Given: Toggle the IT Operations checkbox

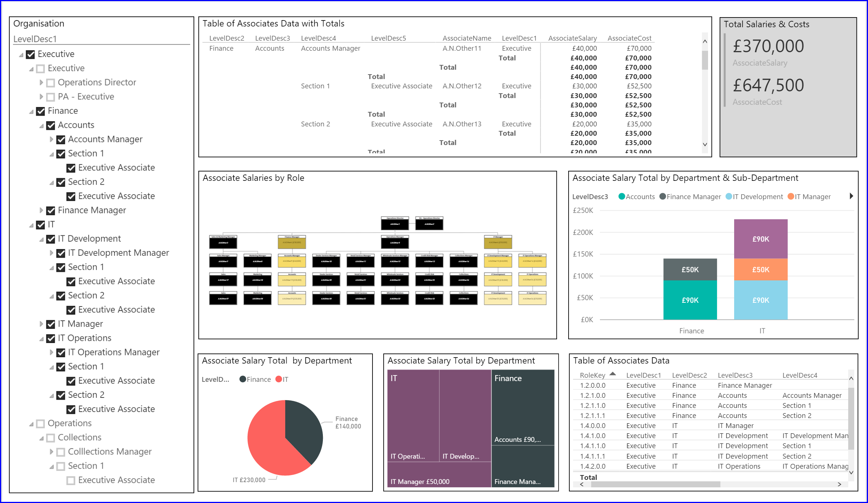Looking at the screenshot, I should [x=51, y=339].
